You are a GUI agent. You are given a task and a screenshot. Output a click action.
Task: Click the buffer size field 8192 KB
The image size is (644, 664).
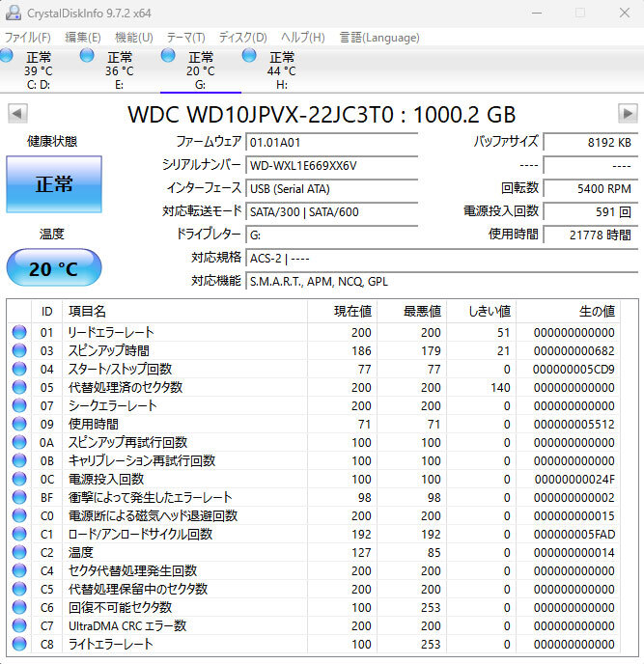(x=591, y=142)
